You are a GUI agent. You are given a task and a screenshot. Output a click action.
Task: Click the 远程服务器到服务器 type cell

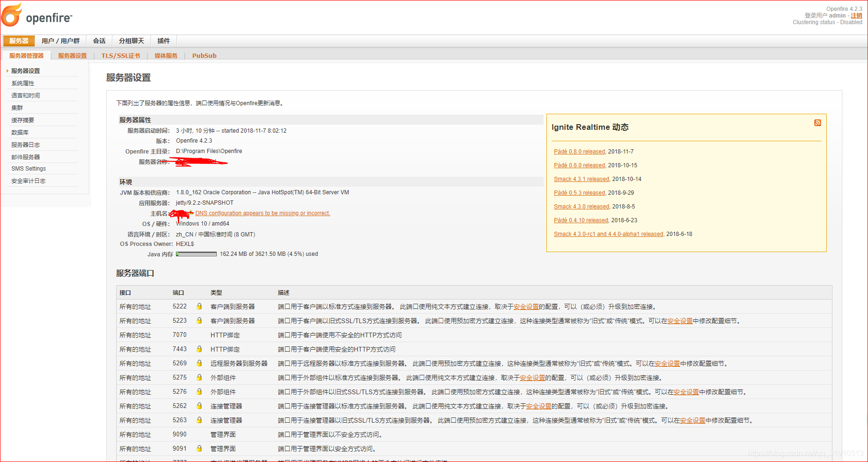tap(239, 363)
